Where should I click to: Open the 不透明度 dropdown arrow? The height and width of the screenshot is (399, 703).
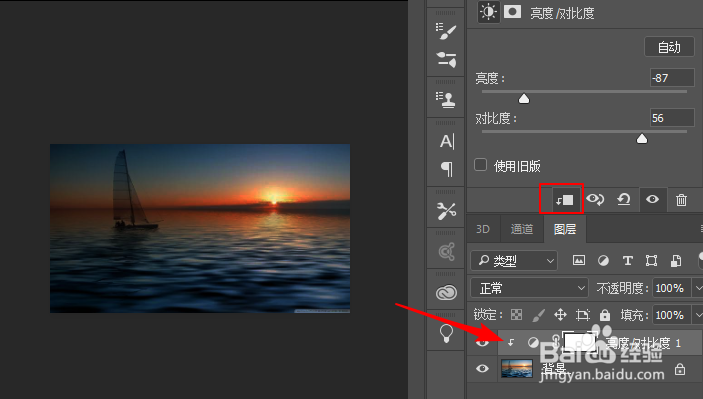[x=698, y=288]
